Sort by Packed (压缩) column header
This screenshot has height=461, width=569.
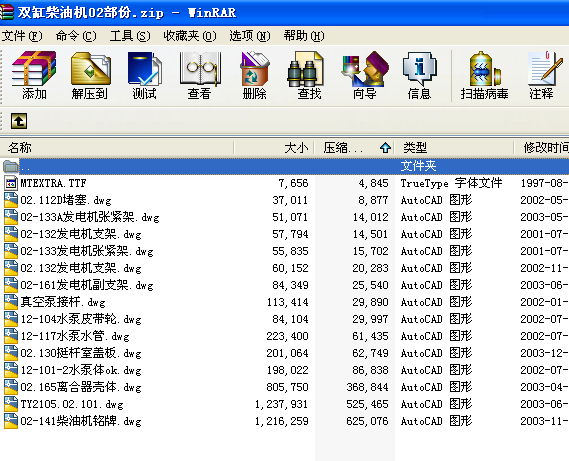354,148
